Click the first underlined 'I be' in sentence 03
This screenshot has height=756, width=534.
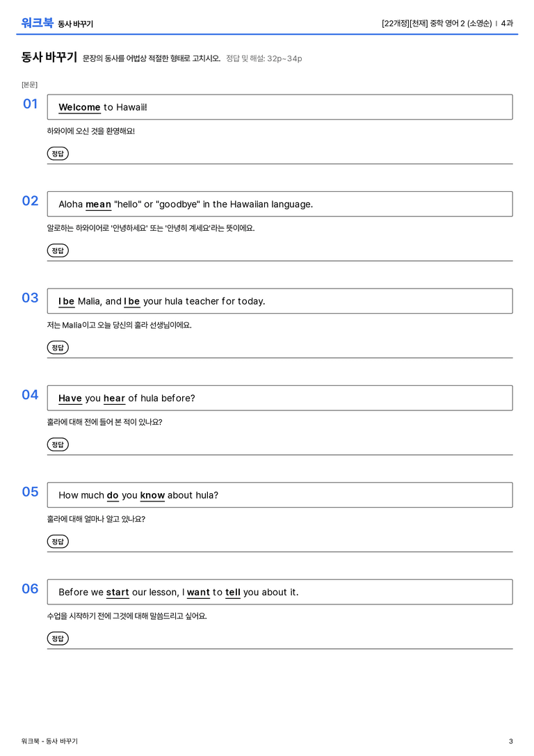click(x=67, y=301)
